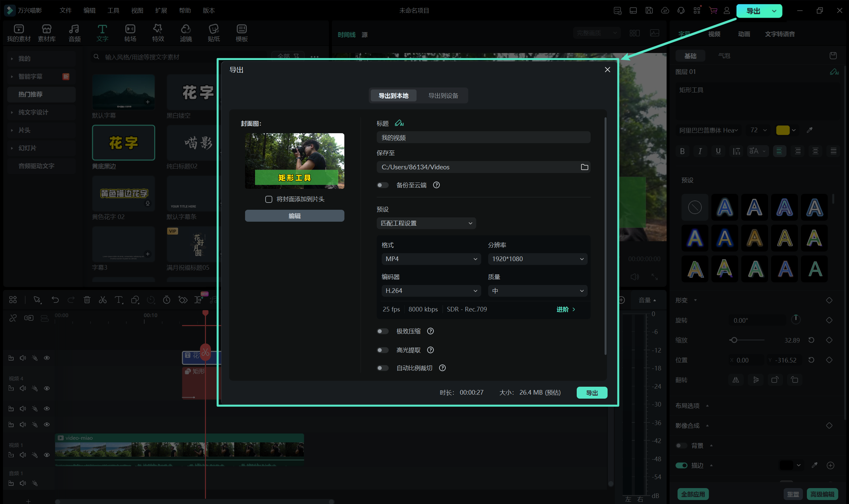
Task: Click the AI title generator icon next to 标题
Action: [x=399, y=123]
